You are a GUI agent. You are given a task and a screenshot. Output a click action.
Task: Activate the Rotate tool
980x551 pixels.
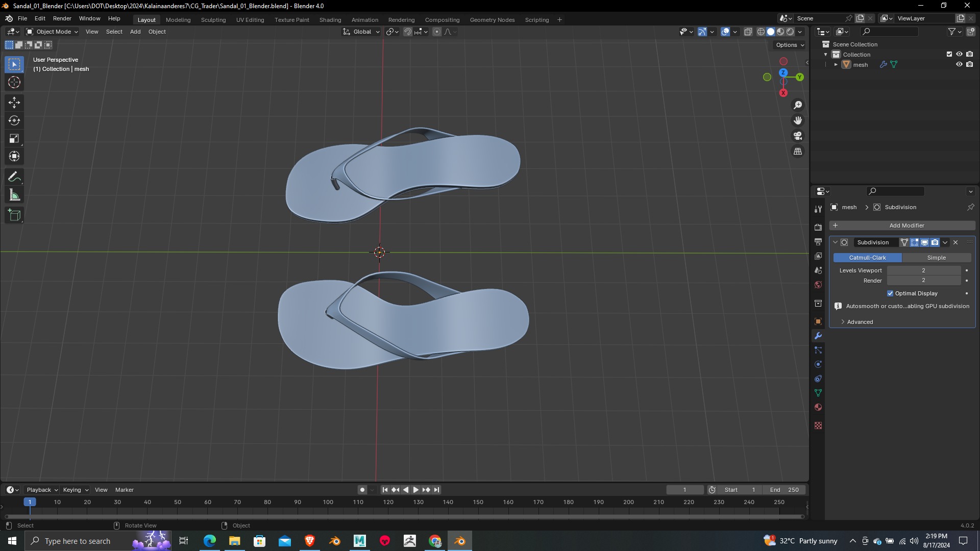[14, 120]
